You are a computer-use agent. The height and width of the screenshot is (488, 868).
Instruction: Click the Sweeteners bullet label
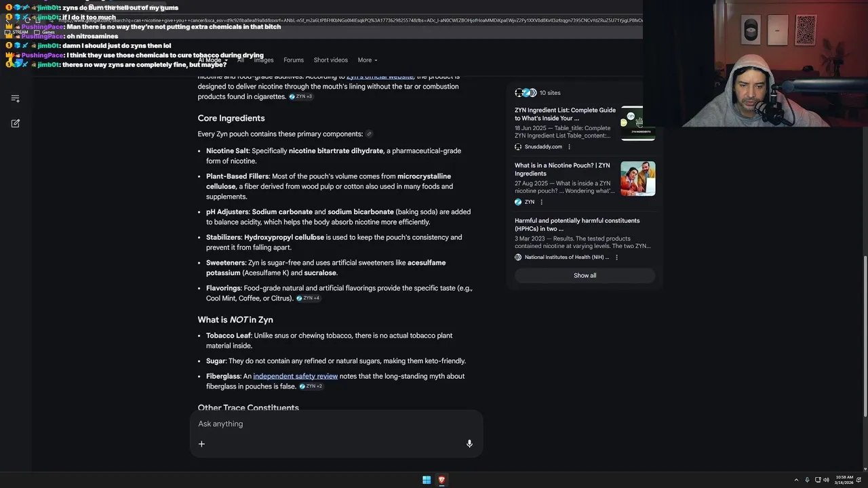(226, 263)
